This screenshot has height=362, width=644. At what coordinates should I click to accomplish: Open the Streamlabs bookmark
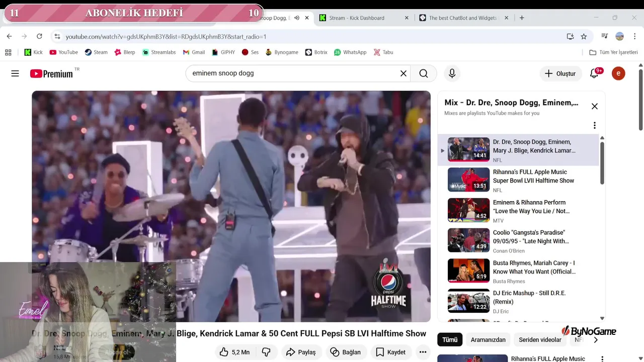pos(159,52)
